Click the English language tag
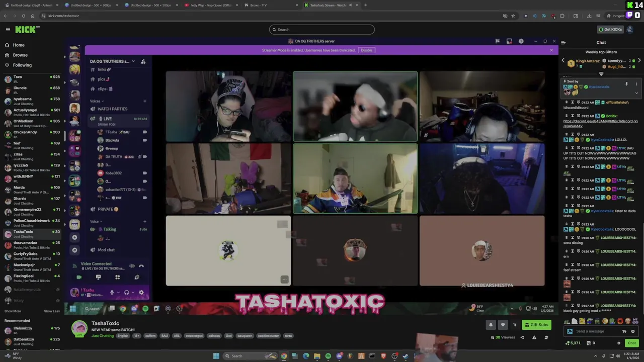 123,336
